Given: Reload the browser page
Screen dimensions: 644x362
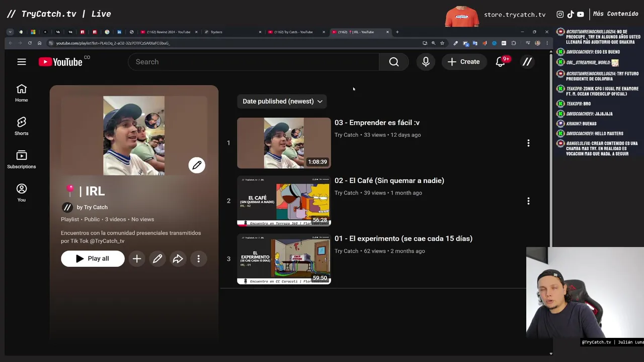Looking at the screenshot, I should pos(30,43).
